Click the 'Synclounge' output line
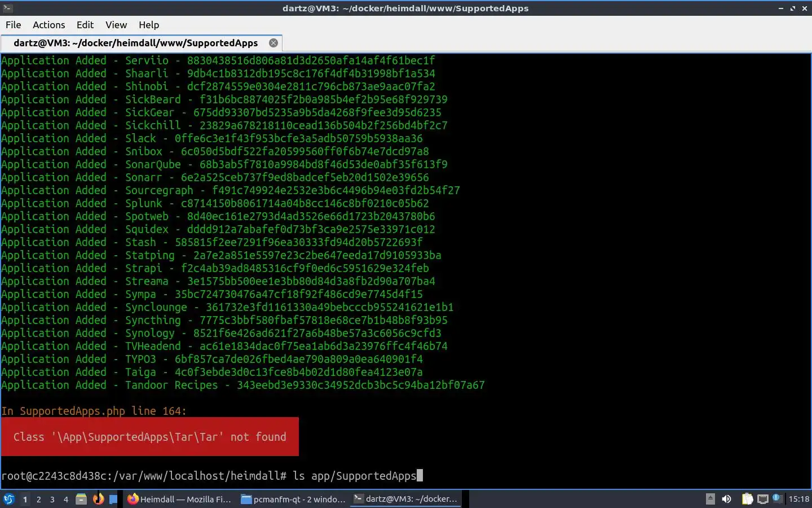This screenshot has width=812, height=508. point(227,307)
